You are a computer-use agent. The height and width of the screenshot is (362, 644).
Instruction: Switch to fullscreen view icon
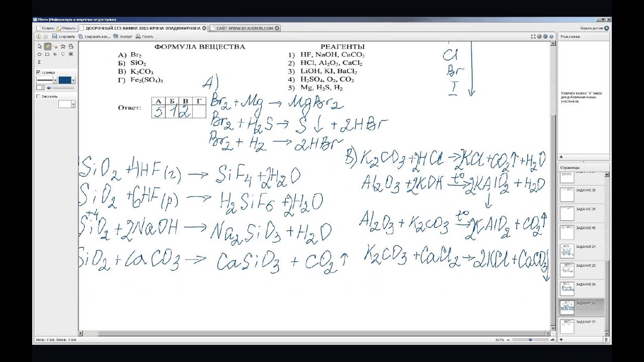tap(533, 36)
